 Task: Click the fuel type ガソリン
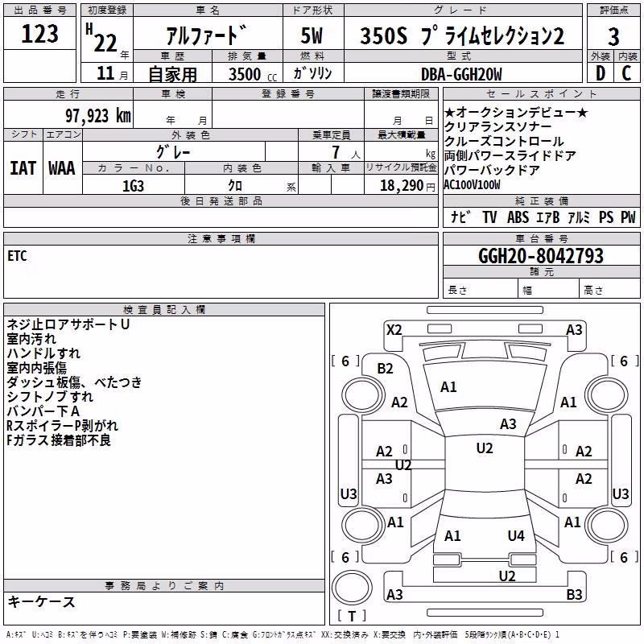pyautogui.click(x=312, y=73)
